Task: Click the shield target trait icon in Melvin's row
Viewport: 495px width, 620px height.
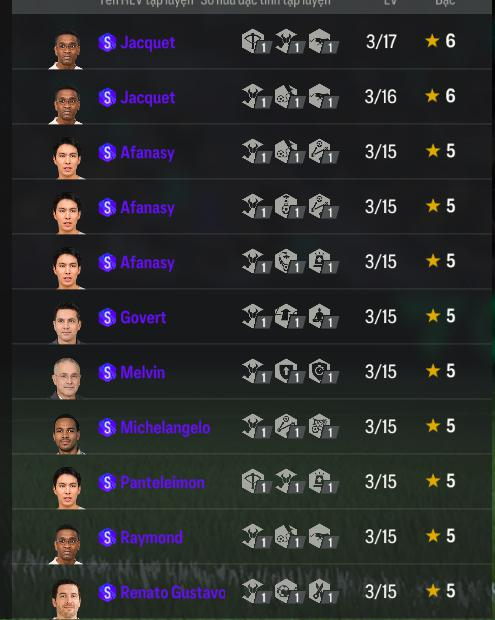Action: [x=323, y=371]
